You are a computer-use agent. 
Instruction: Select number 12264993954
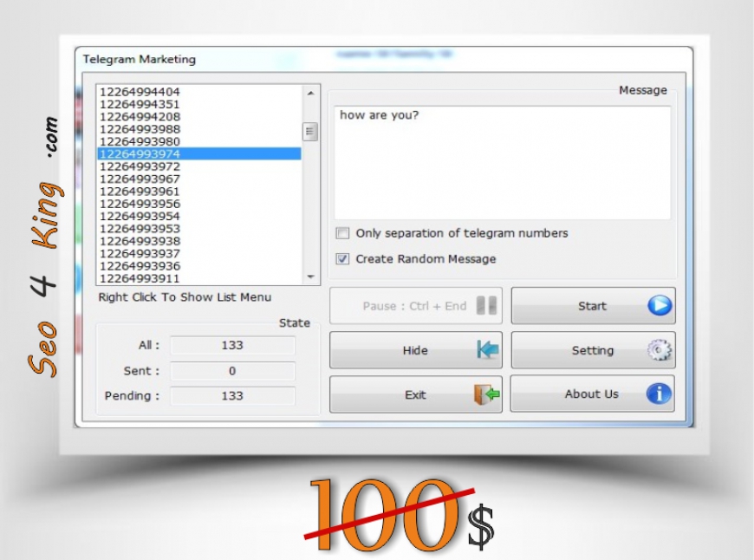199,217
